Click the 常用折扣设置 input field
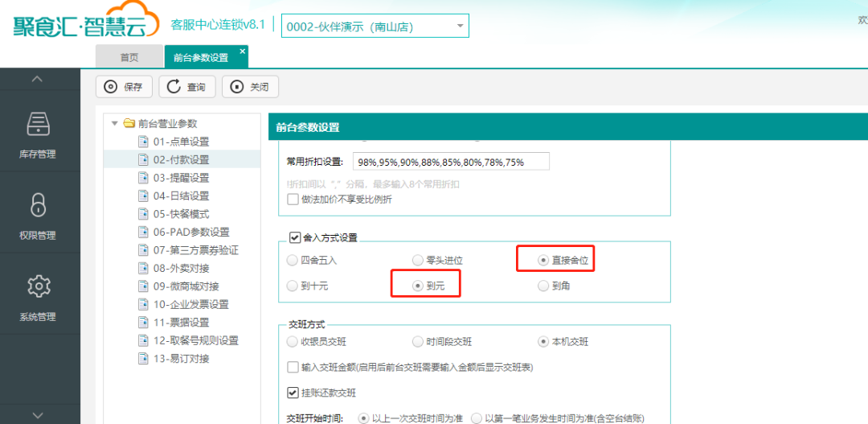Screen dimensions: 868x424 tap(450, 162)
